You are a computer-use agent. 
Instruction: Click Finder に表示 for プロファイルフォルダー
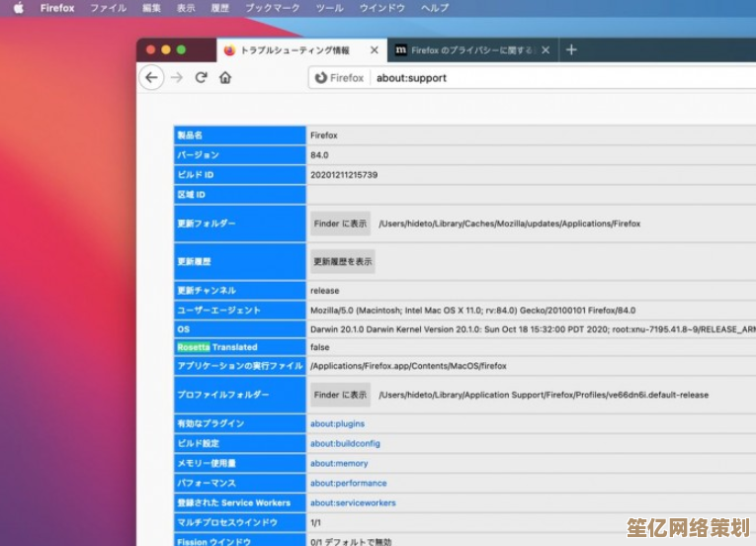(340, 395)
